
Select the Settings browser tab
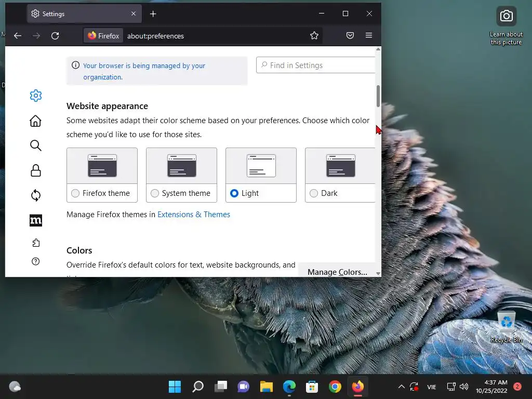[84, 14]
